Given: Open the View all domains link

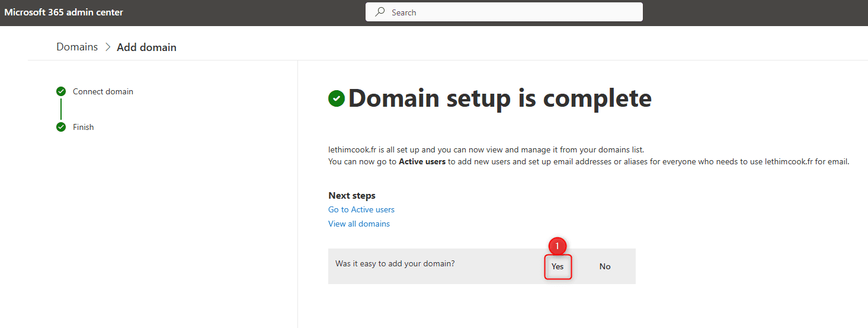Looking at the screenshot, I should coord(359,224).
